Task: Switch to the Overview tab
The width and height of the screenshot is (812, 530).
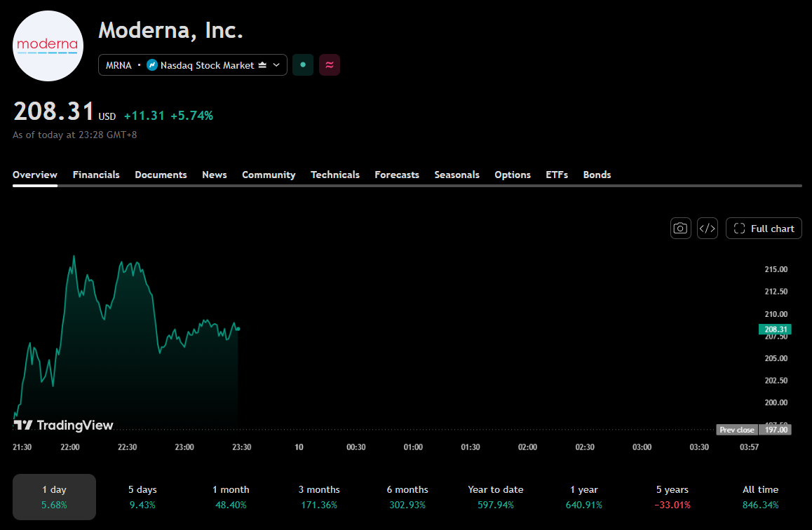Action: point(34,175)
